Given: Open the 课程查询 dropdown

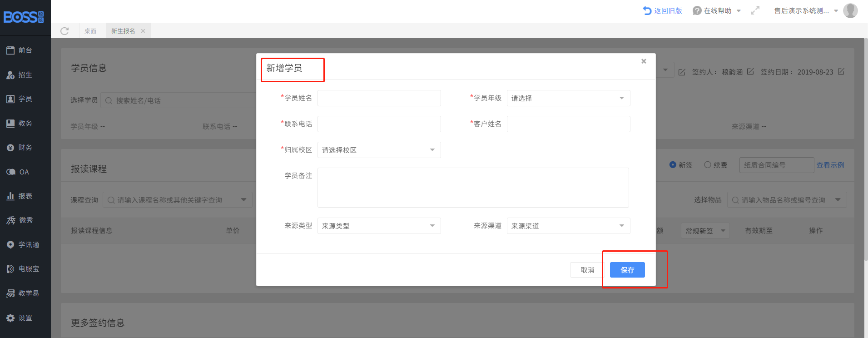Looking at the screenshot, I should (x=178, y=200).
